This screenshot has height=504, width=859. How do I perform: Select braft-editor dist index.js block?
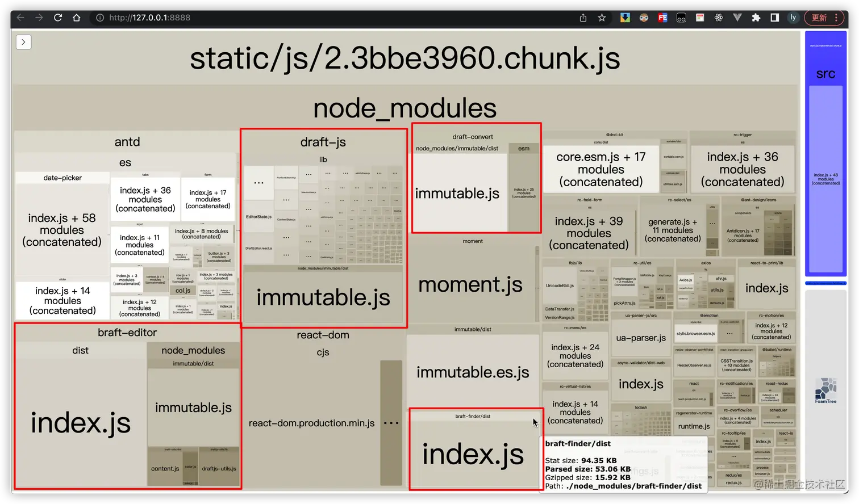81,423
